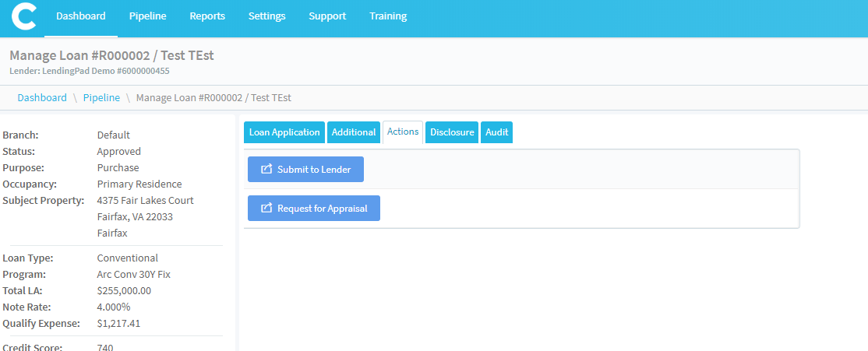The image size is (868, 351).
Task: Open the Dashboard menu in top navigation
Action: [x=81, y=16]
